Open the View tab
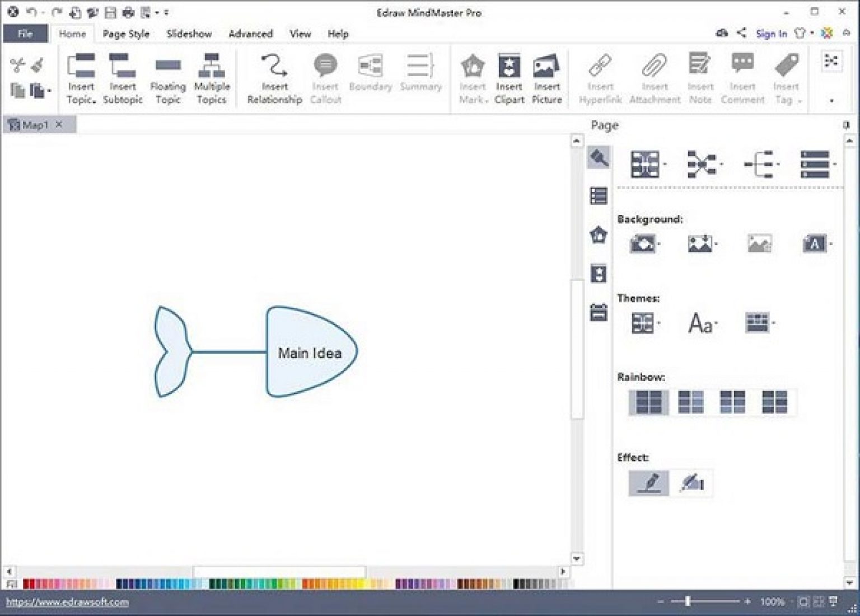This screenshot has width=860, height=616. (300, 34)
